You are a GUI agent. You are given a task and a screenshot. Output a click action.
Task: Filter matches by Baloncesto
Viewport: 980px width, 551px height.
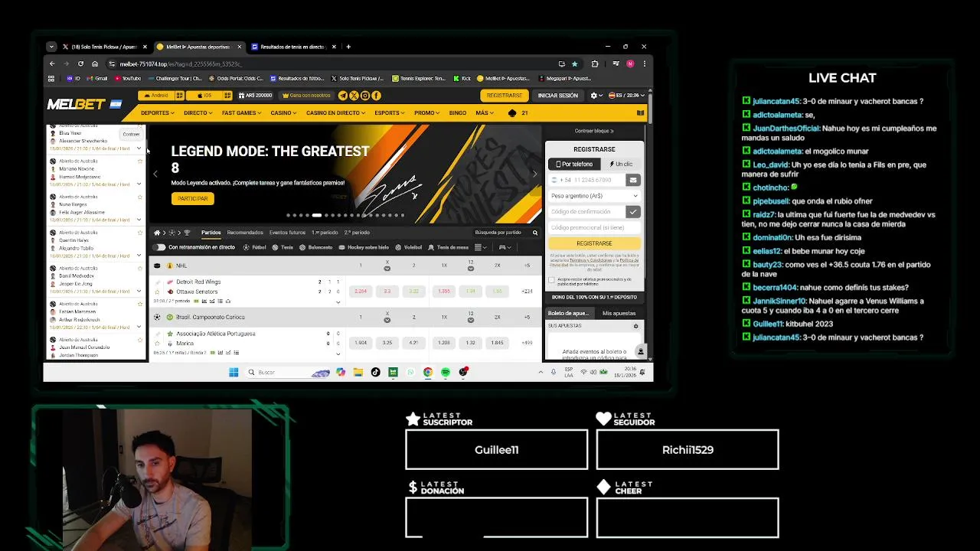click(x=316, y=247)
